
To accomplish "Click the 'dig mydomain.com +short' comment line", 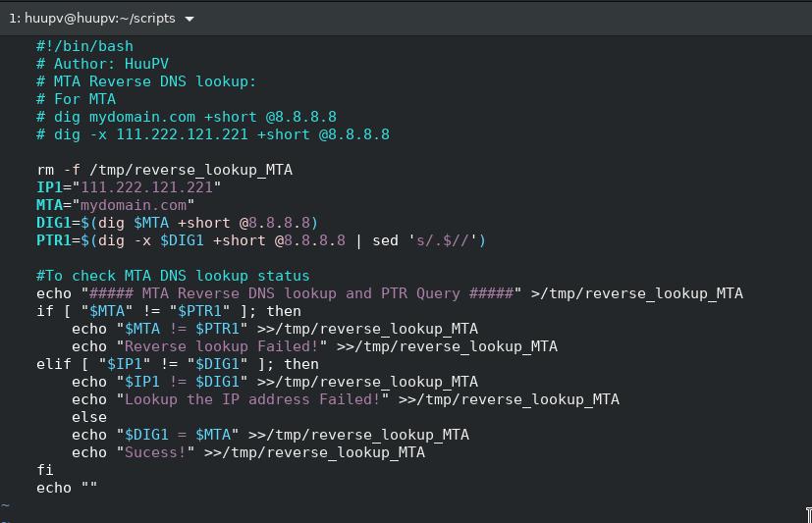I will click(187, 117).
